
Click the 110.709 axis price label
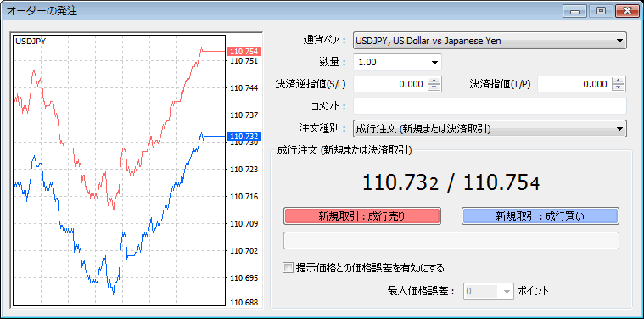point(244,224)
